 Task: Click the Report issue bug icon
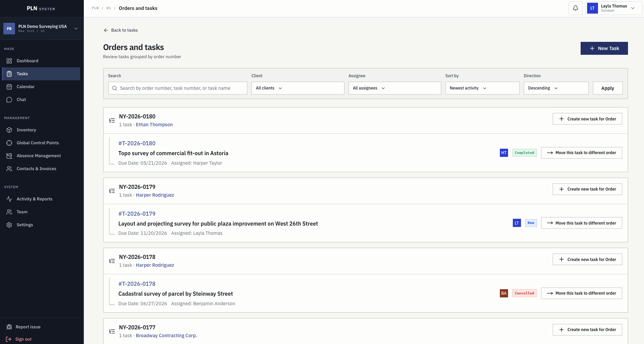9,327
